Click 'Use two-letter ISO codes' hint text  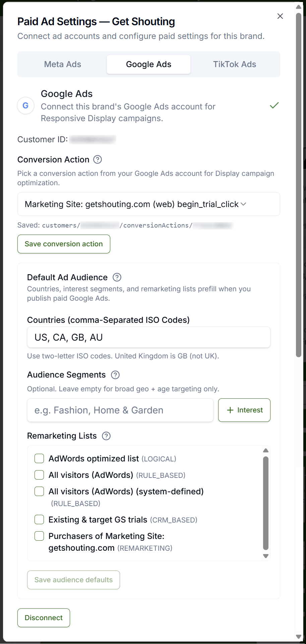tap(123, 356)
